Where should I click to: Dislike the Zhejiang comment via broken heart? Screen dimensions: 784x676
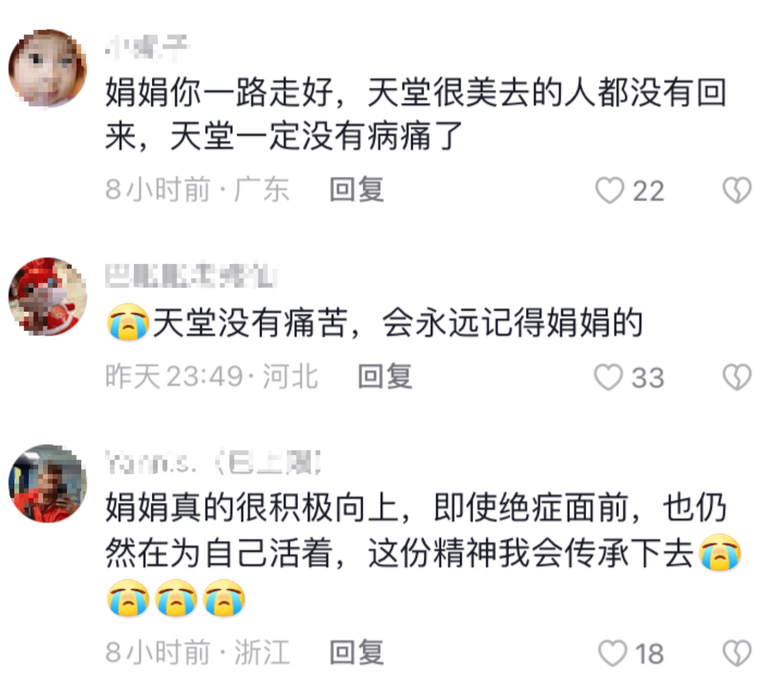[737, 653]
